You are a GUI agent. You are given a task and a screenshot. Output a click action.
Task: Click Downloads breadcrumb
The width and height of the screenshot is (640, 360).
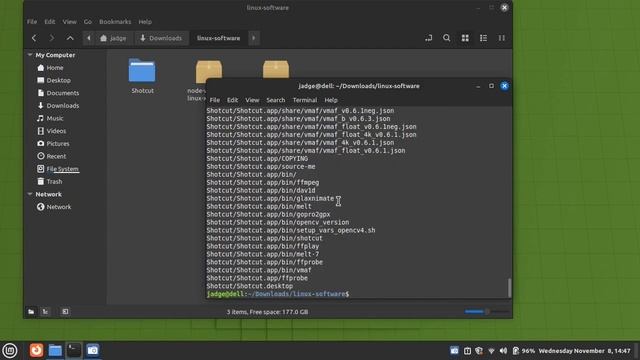(x=161, y=38)
